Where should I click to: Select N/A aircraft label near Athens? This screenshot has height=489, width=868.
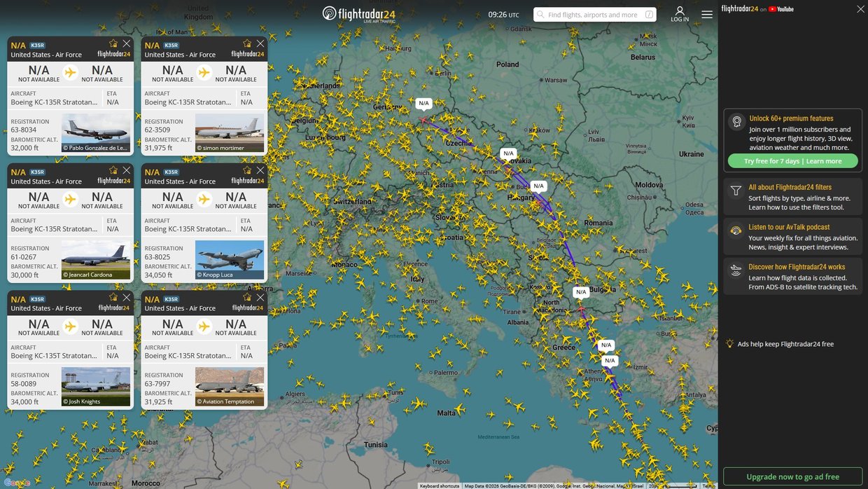[x=610, y=361]
